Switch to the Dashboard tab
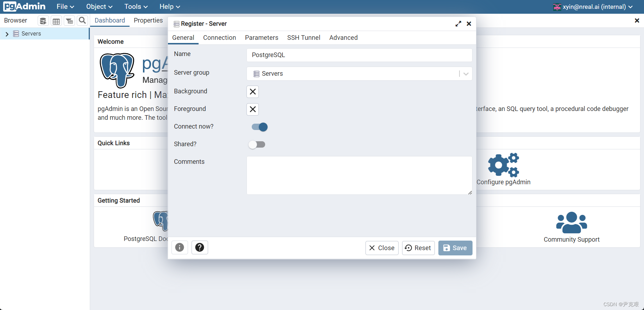This screenshot has height=310, width=644. pos(110,20)
